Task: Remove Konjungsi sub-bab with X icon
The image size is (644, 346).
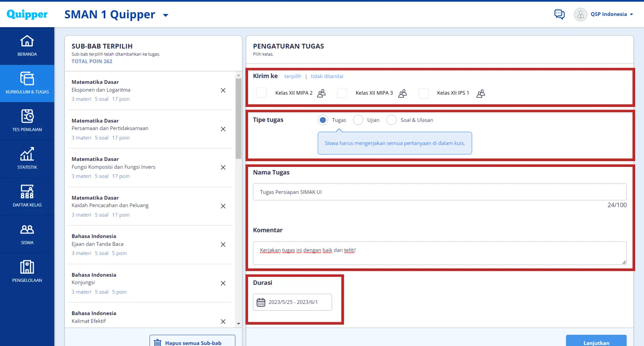Action: 223,283
